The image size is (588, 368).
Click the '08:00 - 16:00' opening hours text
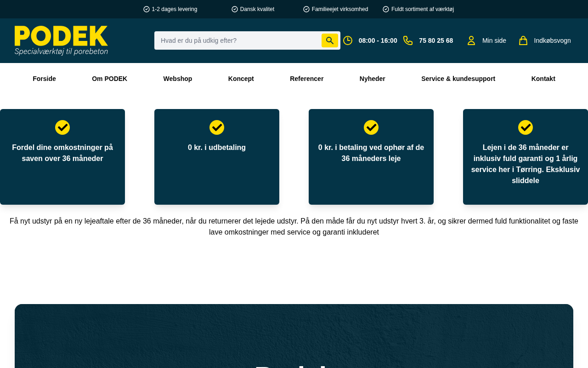coord(378,40)
